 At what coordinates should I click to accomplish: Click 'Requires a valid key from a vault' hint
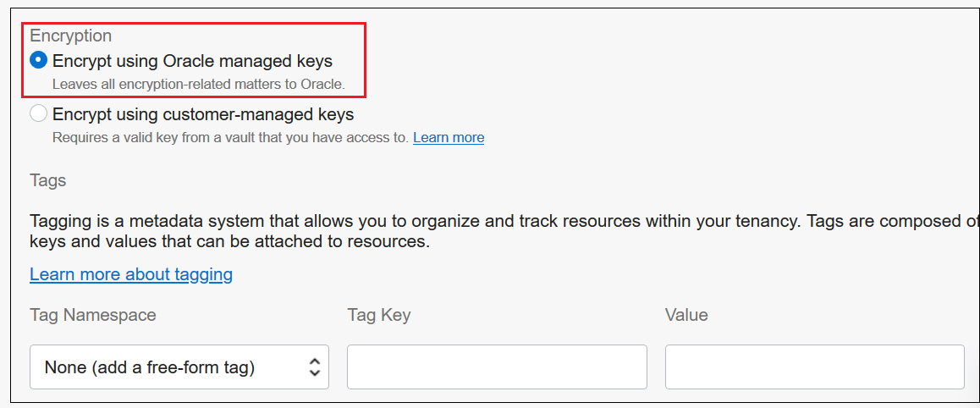(x=230, y=137)
